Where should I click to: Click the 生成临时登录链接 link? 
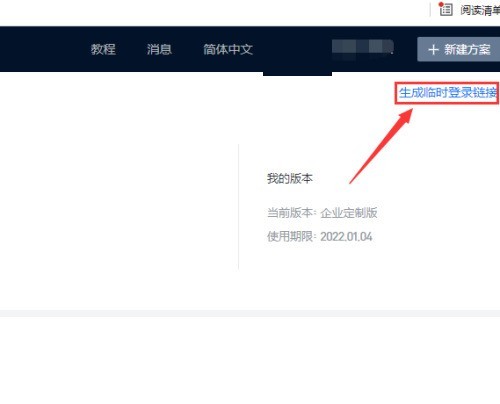pos(448,93)
